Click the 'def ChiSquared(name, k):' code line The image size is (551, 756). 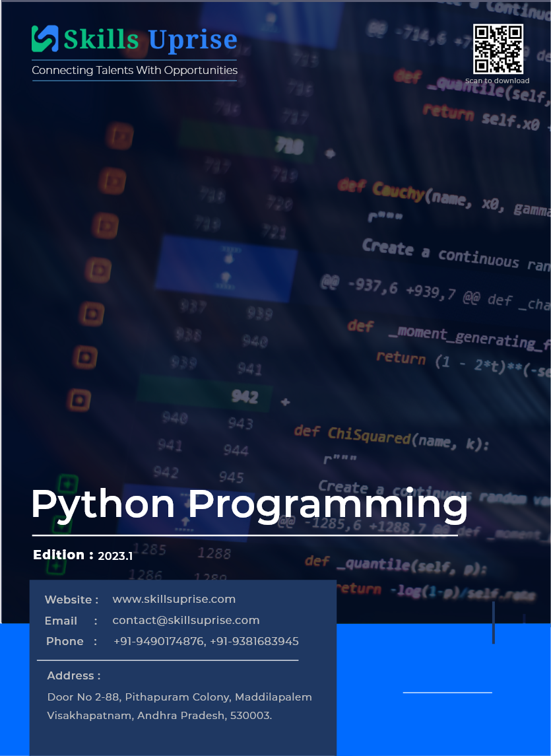(391, 437)
